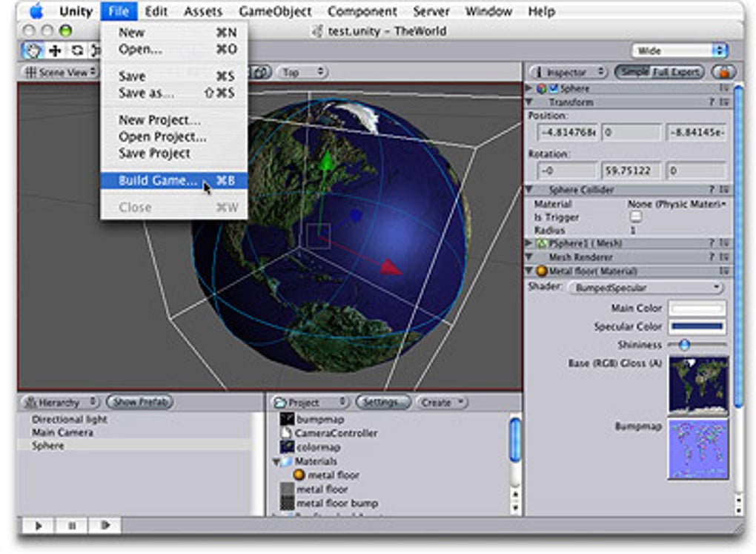This screenshot has height=554, width=756.
Task: Select the Hand (view) tool
Action: point(33,50)
